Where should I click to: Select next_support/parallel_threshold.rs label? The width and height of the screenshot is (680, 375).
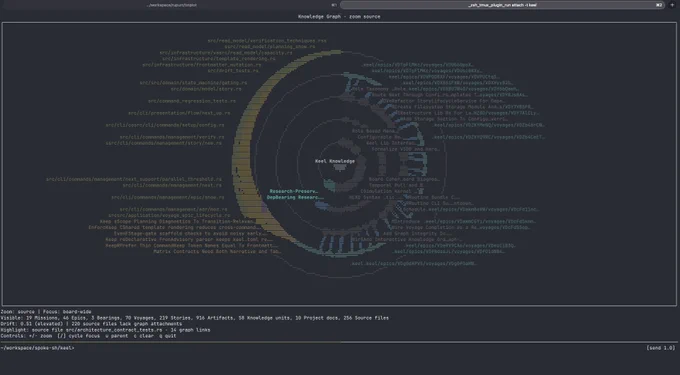(134, 179)
